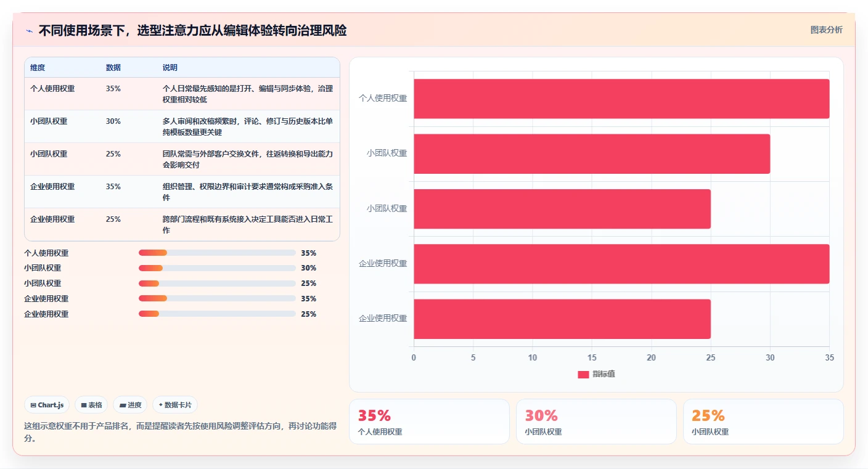This screenshot has width=868, height=469.
Task: Click the 35% table cell in 企业使用权重 row
Action: coord(113,187)
